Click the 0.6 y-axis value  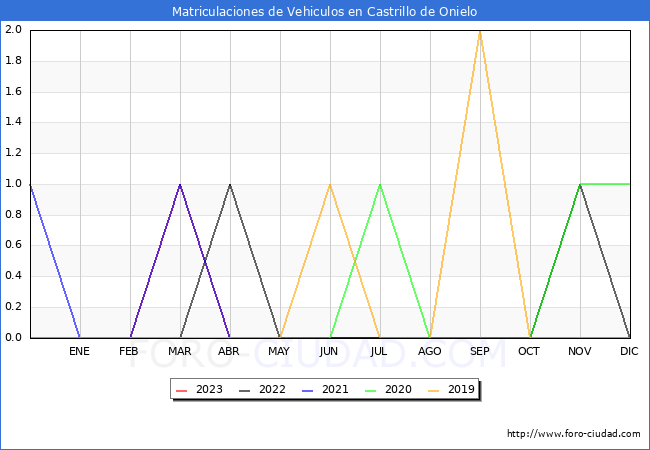tap(13, 245)
